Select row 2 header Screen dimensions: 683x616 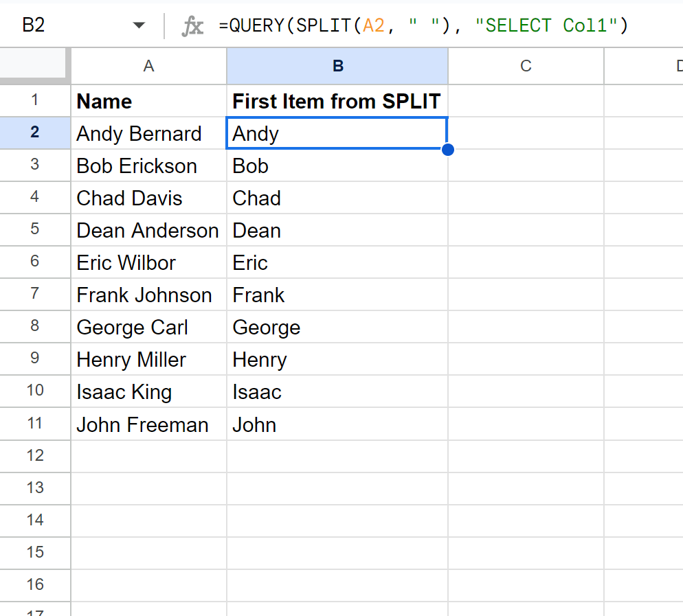point(35,133)
